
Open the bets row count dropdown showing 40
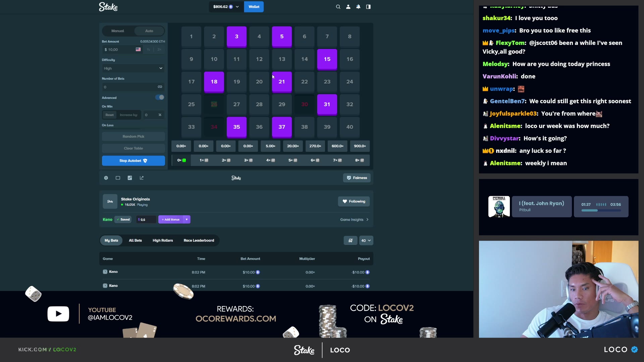point(366,240)
